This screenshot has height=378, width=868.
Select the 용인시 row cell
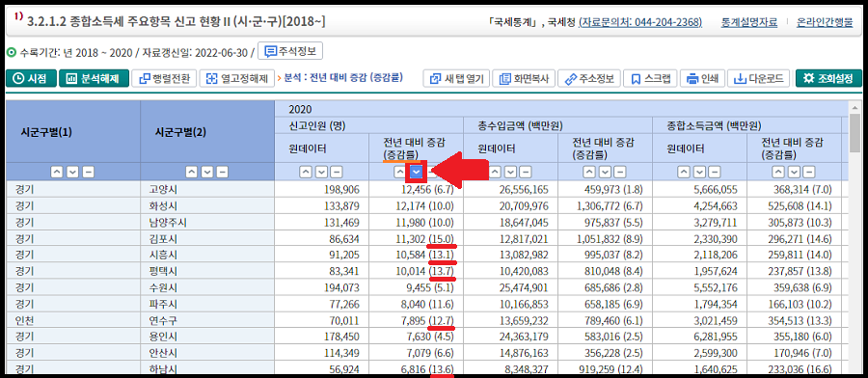tap(207, 337)
